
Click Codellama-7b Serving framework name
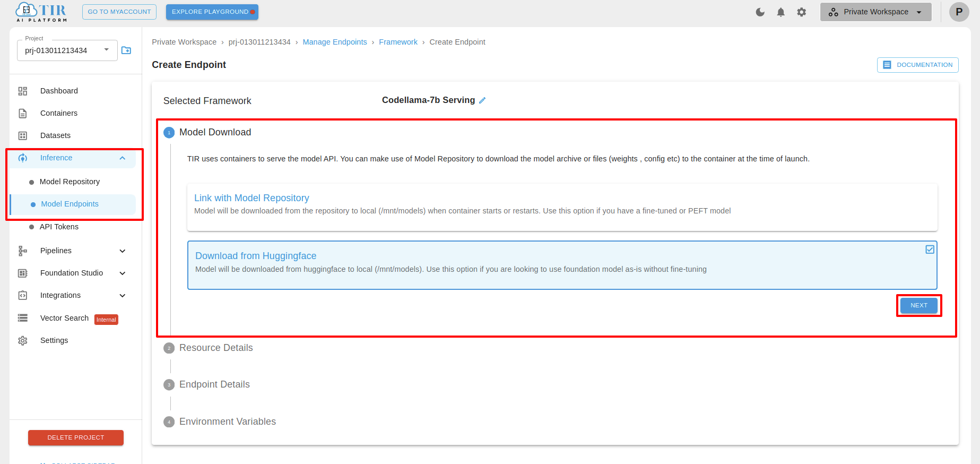pos(428,100)
